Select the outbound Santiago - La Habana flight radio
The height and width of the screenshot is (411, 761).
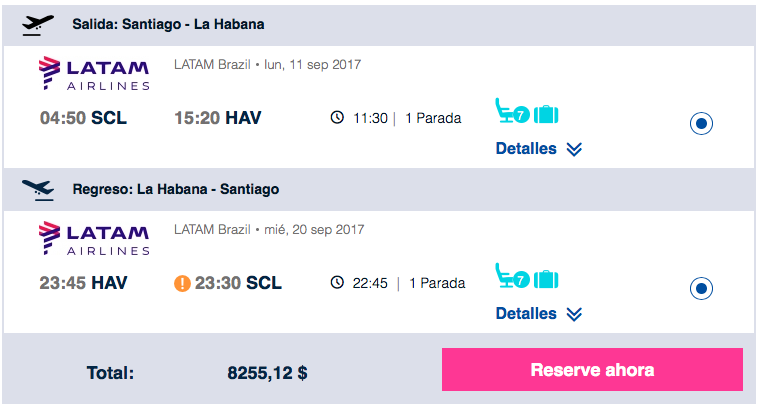pos(701,123)
